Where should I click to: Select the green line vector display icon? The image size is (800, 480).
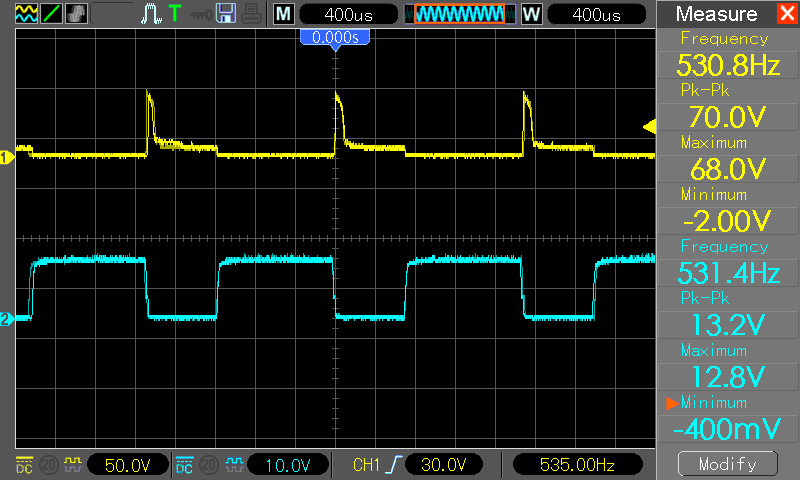[x=51, y=14]
